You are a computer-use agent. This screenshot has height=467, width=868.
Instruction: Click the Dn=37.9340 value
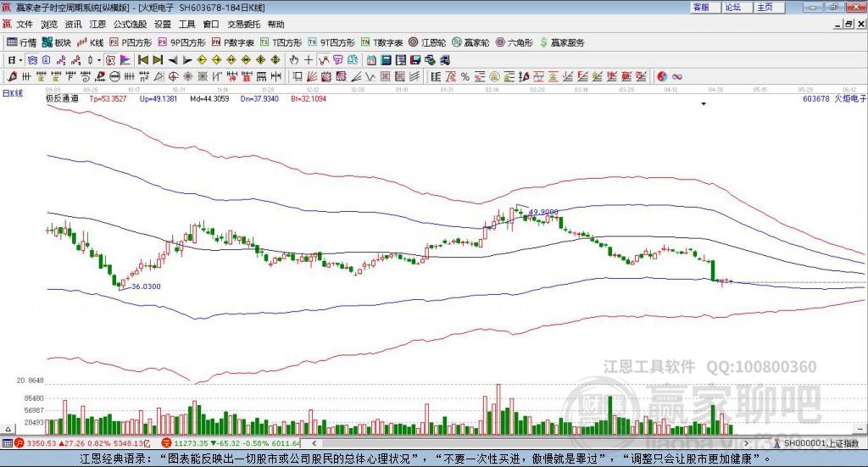259,98
